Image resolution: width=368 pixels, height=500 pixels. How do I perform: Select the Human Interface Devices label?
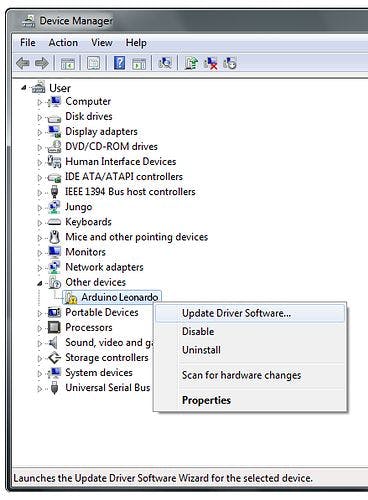tap(121, 161)
